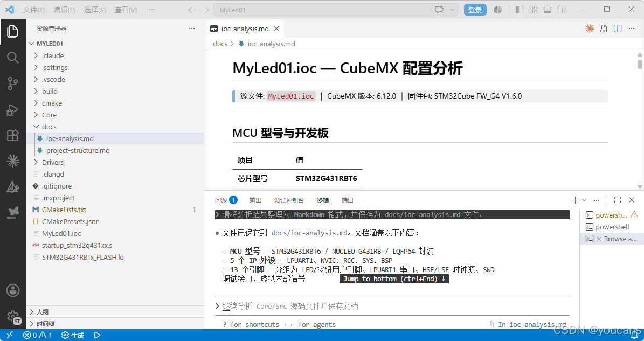Screen dimensions: 644x341
Task: Go forward with the navigation arrow
Action: 205,10
